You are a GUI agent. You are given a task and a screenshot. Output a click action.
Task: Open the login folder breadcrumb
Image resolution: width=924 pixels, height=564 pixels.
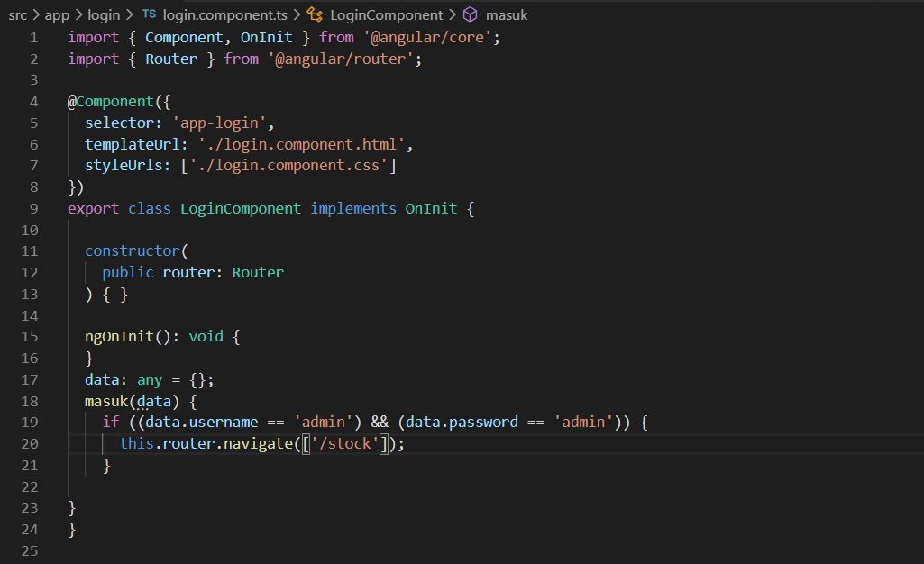pyautogui.click(x=104, y=14)
